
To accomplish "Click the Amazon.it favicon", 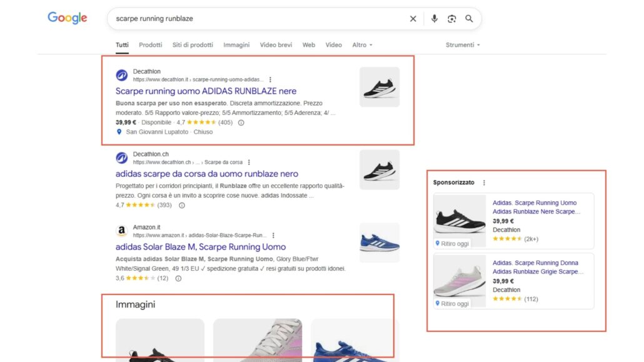I will (121, 231).
